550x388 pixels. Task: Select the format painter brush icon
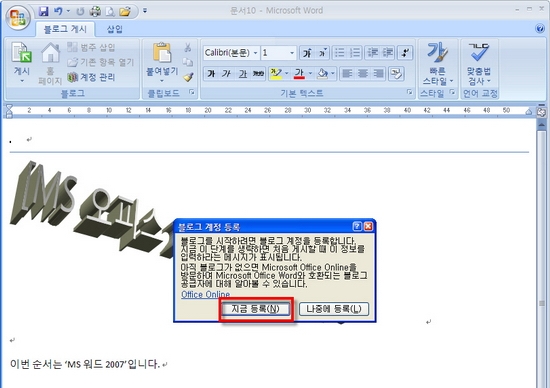coord(188,77)
